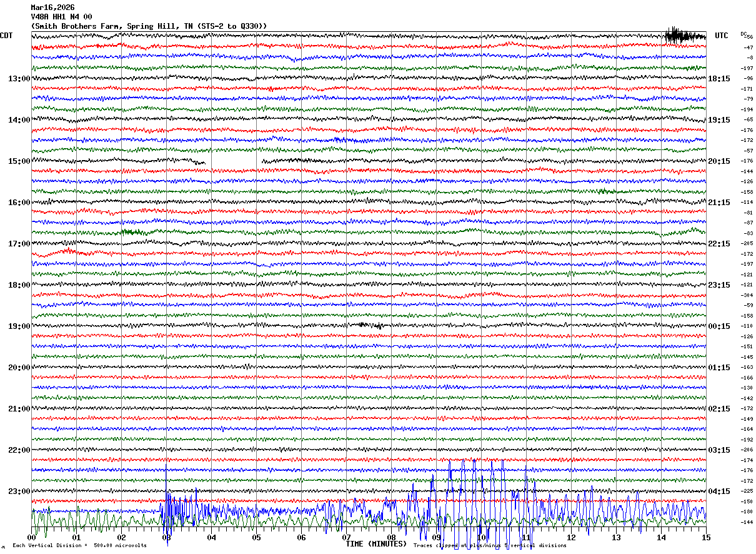Click the TIME (MINUTES) axis title

(x=376, y=544)
